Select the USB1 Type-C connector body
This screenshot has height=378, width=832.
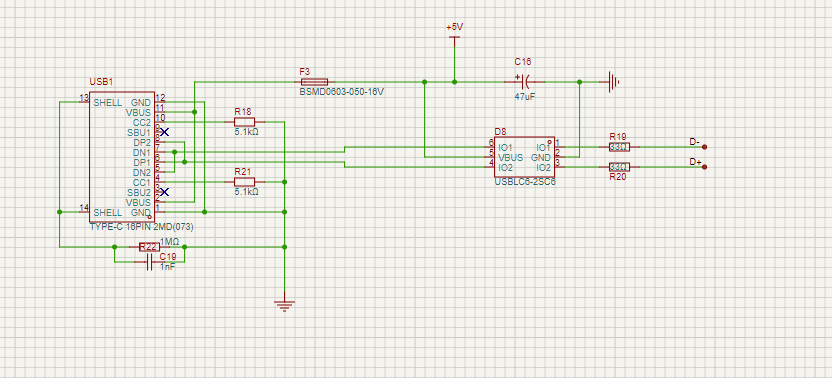click(122, 157)
